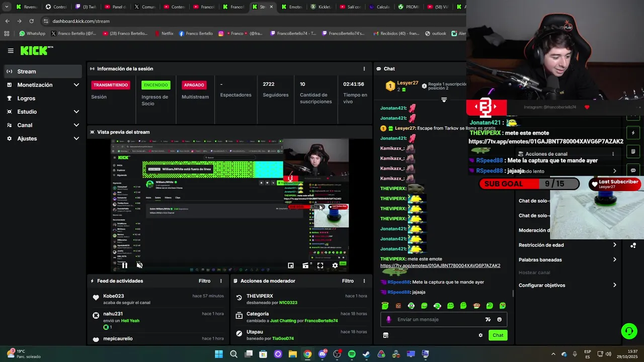Open Steam from taskbar
Image resolution: width=644 pixels, height=362 pixels.
point(366,354)
